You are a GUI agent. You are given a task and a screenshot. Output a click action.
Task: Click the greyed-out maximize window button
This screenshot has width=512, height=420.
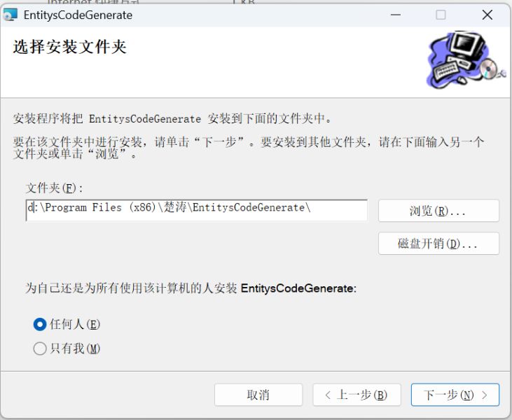tap(441, 15)
